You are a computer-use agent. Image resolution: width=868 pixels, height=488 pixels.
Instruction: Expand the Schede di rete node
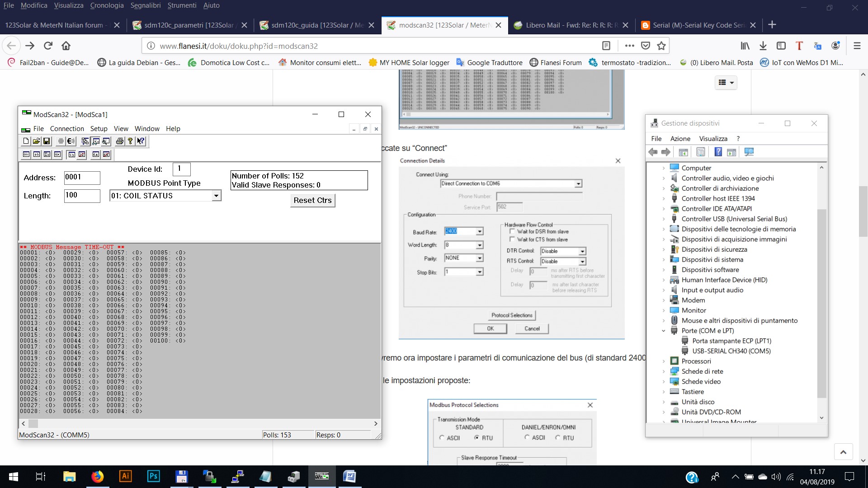(x=664, y=371)
